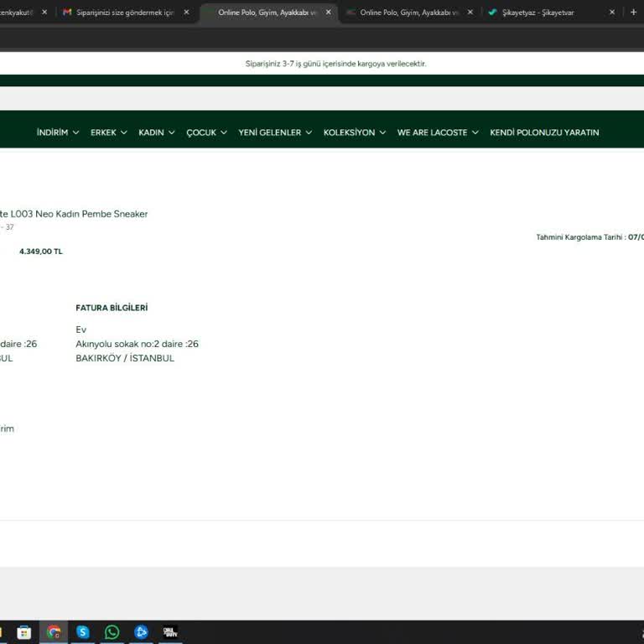The image size is (644, 644).
Task: Expand the chevron beside KOLEKSİYON
Action: (382, 132)
